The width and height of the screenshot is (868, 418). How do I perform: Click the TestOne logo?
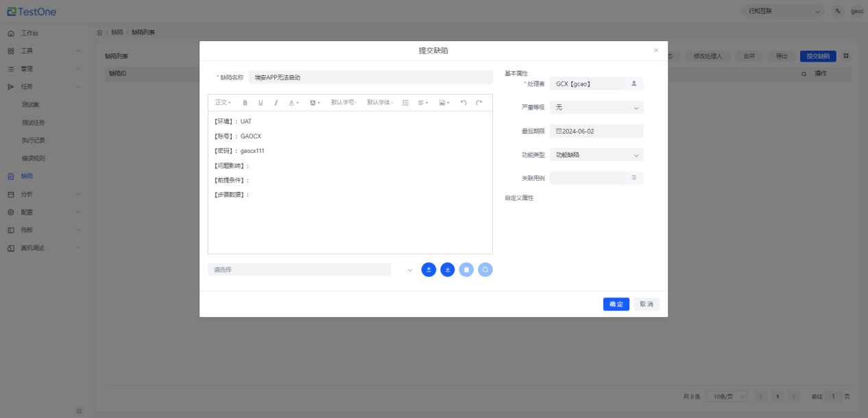tap(32, 12)
